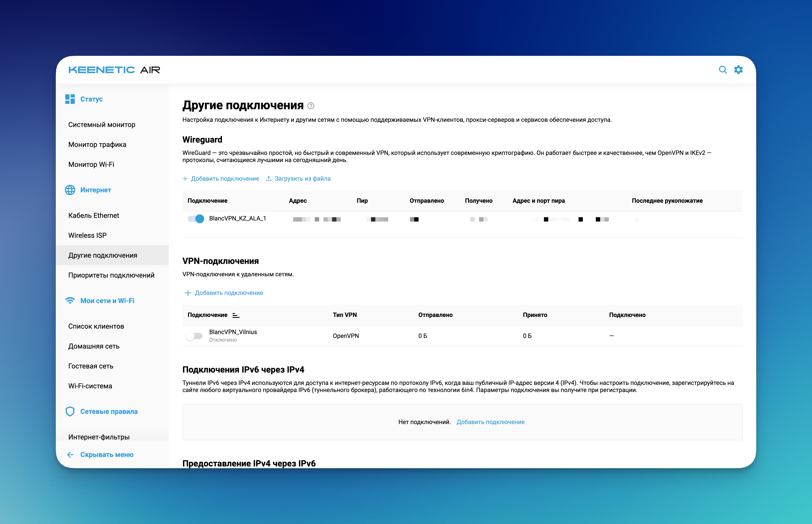
Task: Click the Статус dashboard icon
Action: click(x=70, y=99)
